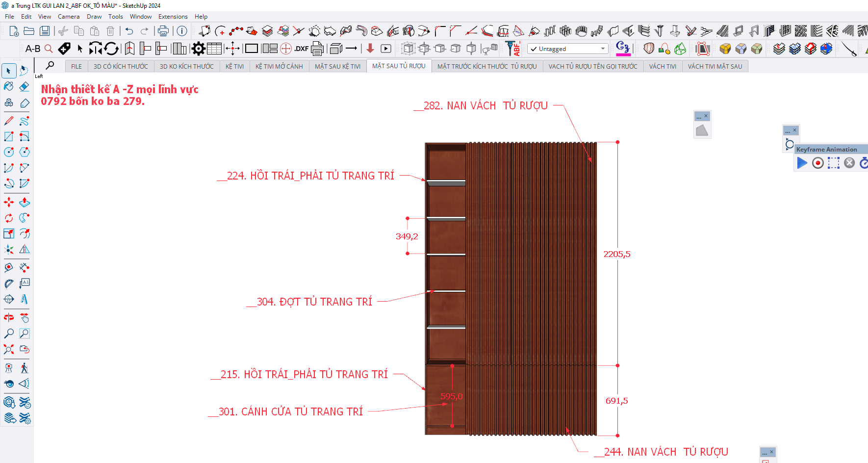The image size is (868, 463).
Task: Click the DXF export icon
Action: pyautogui.click(x=301, y=49)
